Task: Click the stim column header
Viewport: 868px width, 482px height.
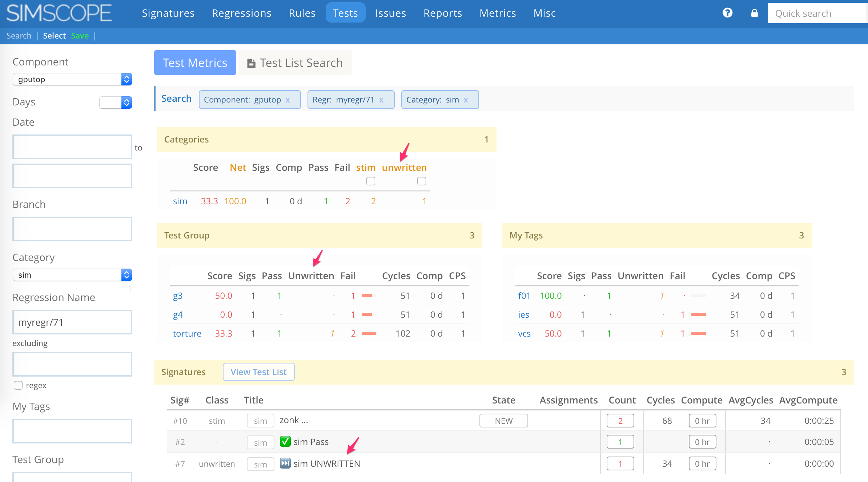Action: tap(366, 168)
